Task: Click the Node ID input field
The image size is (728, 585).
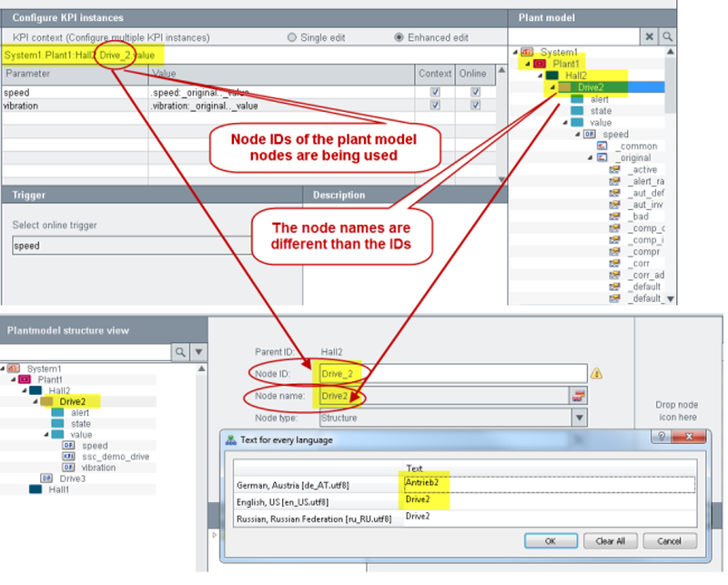Action: click(x=453, y=374)
